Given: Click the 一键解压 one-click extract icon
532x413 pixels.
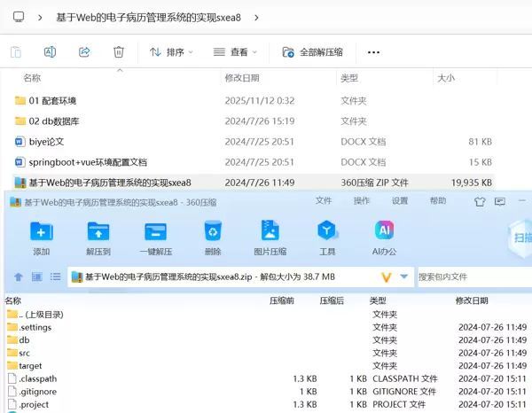Looking at the screenshot, I should tap(156, 232).
